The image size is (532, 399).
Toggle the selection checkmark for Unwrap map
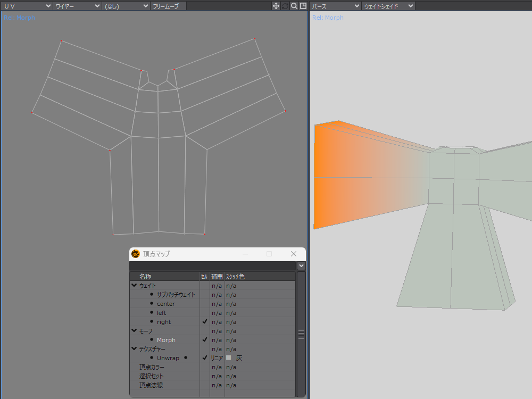tap(205, 358)
